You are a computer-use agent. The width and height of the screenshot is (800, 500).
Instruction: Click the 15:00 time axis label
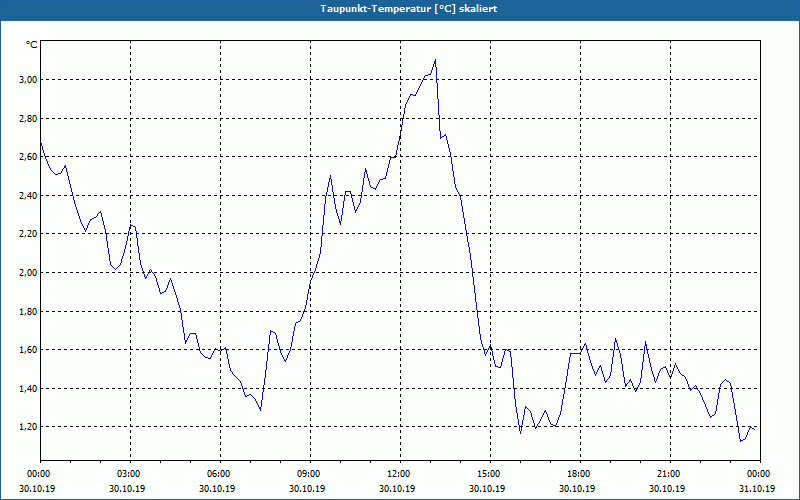[x=490, y=474]
